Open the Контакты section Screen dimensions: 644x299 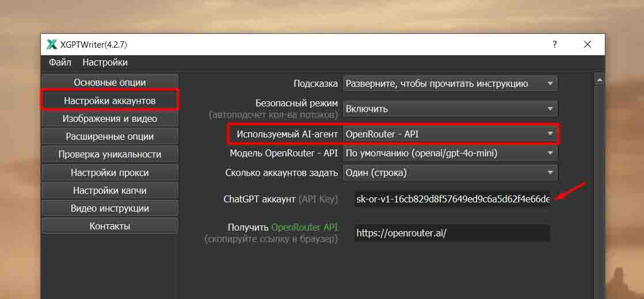pyautogui.click(x=110, y=226)
